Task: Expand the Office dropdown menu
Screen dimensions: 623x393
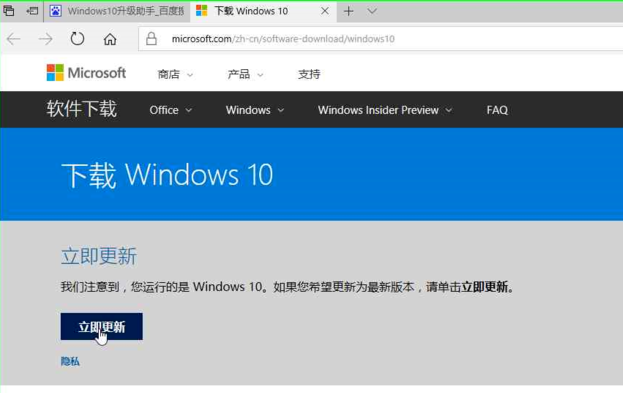Action: coord(170,110)
